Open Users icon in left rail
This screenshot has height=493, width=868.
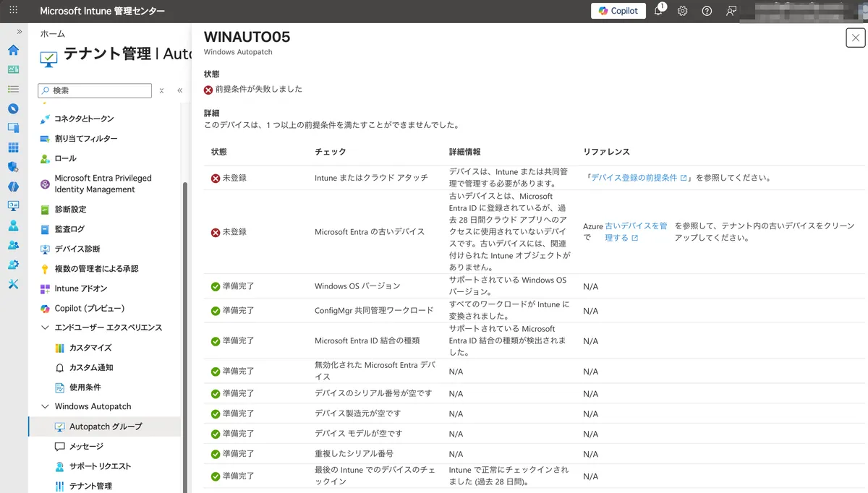click(13, 226)
